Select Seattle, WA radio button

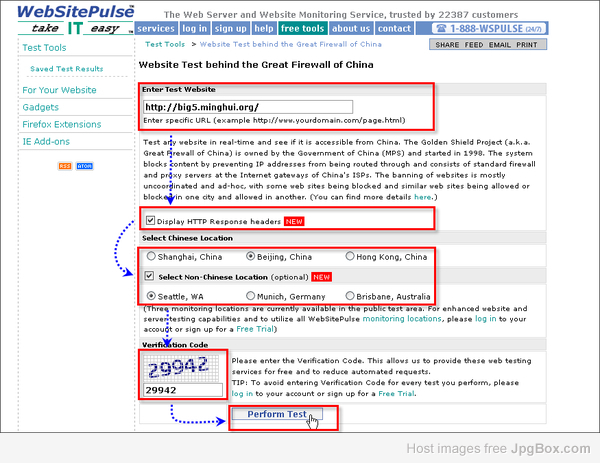point(151,296)
